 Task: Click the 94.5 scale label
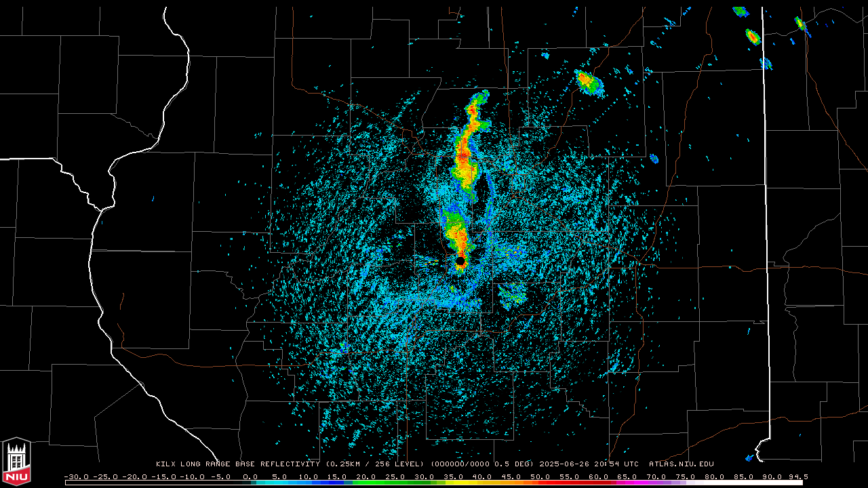click(797, 476)
